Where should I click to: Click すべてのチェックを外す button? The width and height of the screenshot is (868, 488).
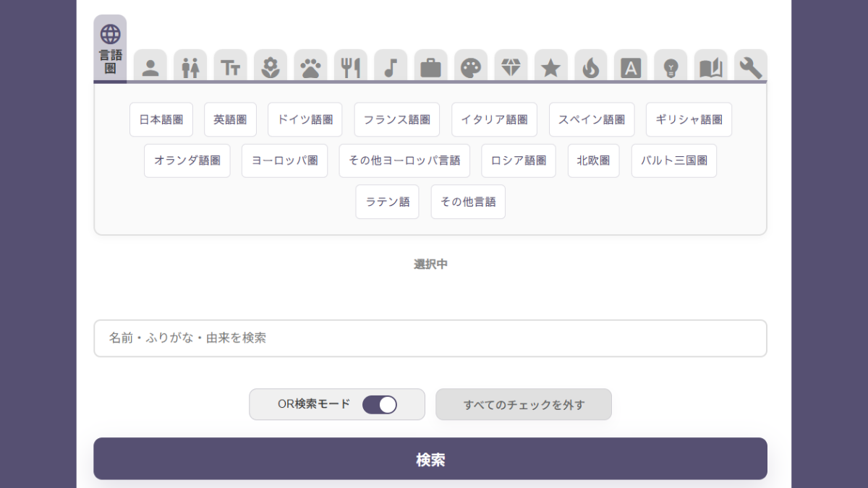pyautogui.click(x=524, y=405)
